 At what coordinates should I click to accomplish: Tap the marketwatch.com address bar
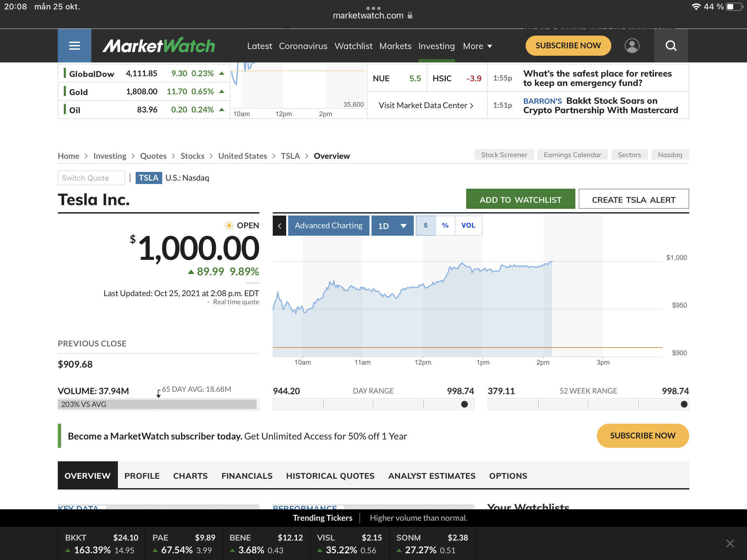(x=373, y=15)
